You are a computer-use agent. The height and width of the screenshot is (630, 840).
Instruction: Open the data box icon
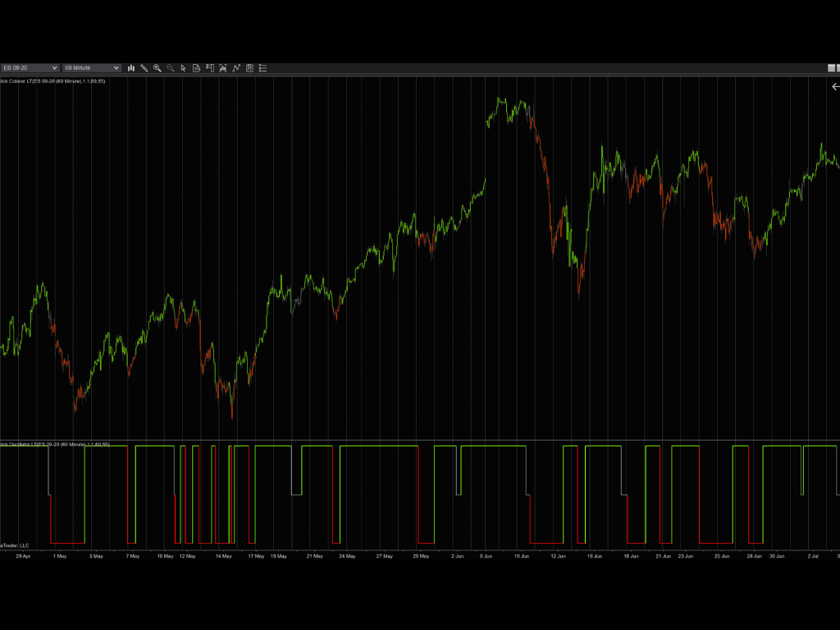[197, 68]
